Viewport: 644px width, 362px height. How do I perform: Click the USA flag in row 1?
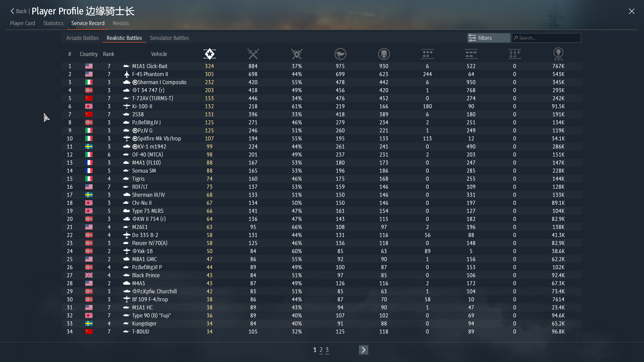tap(89, 66)
